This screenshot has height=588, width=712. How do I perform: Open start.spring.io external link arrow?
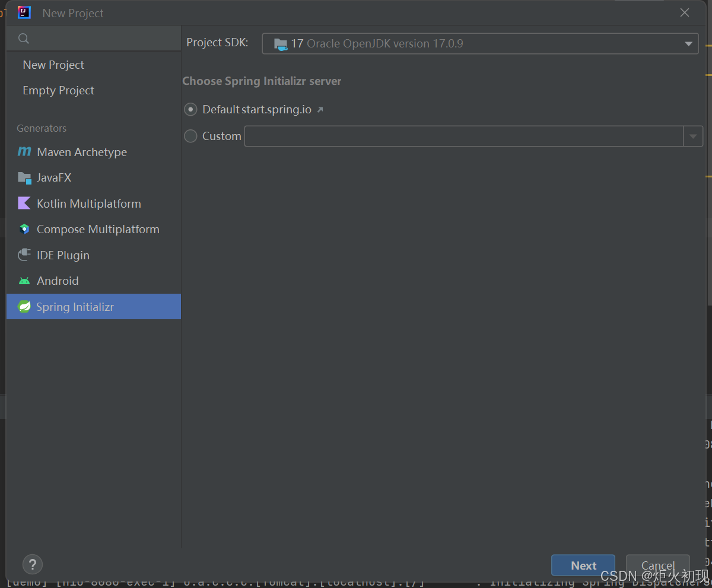(x=320, y=110)
